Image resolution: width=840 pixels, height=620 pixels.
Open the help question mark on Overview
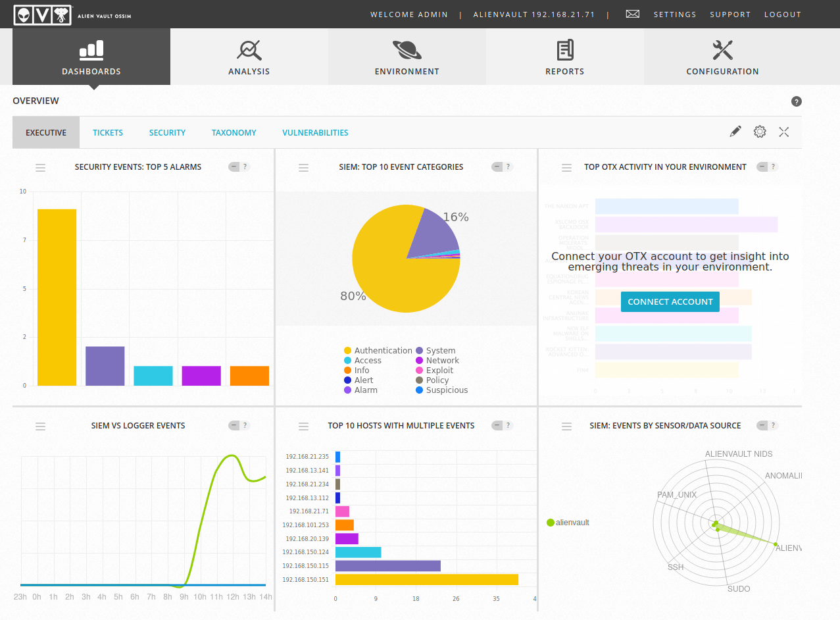click(x=796, y=101)
